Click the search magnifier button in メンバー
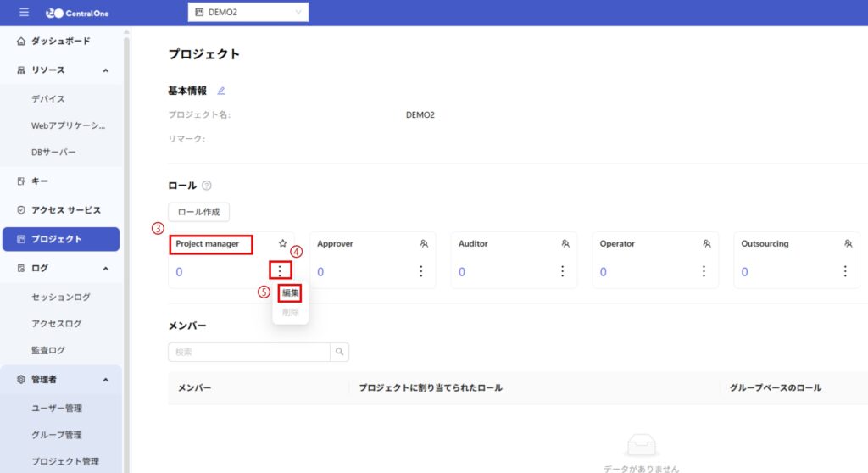The image size is (868, 473). [x=339, y=352]
